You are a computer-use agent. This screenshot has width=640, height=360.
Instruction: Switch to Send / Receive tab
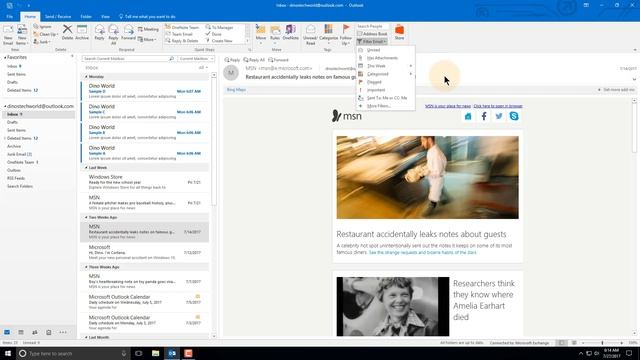click(x=58, y=17)
